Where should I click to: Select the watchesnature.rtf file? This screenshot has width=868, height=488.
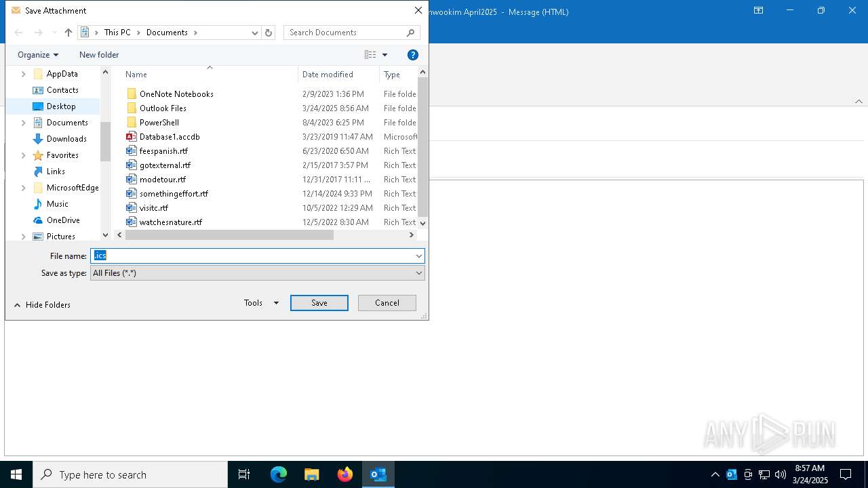pyautogui.click(x=171, y=222)
